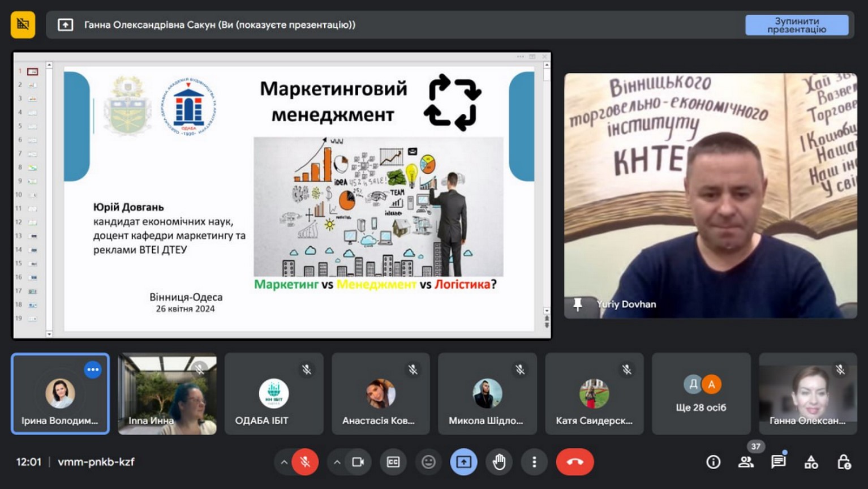Screen dimensions: 868x489
Task: Open the chat with everyone panel
Action: (x=779, y=462)
